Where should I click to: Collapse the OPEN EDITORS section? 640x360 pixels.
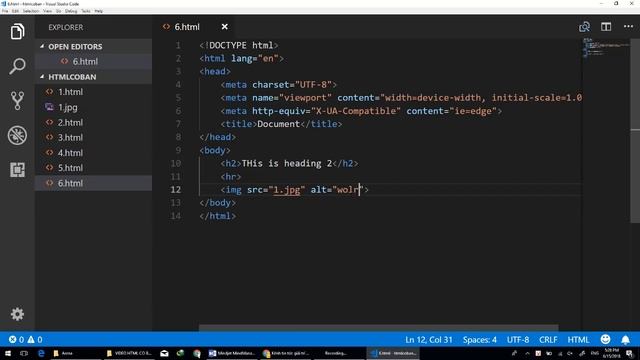coord(75,47)
